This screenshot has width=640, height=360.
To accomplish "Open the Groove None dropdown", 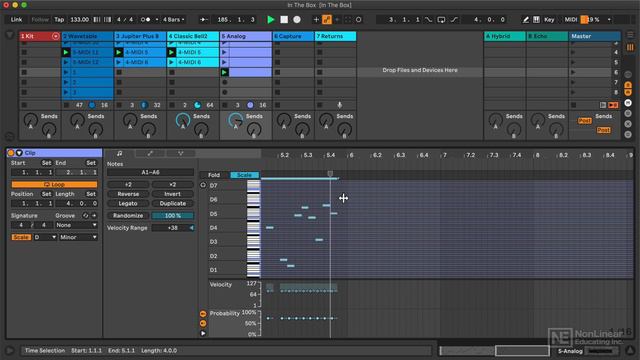I will pyautogui.click(x=76, y=225).
